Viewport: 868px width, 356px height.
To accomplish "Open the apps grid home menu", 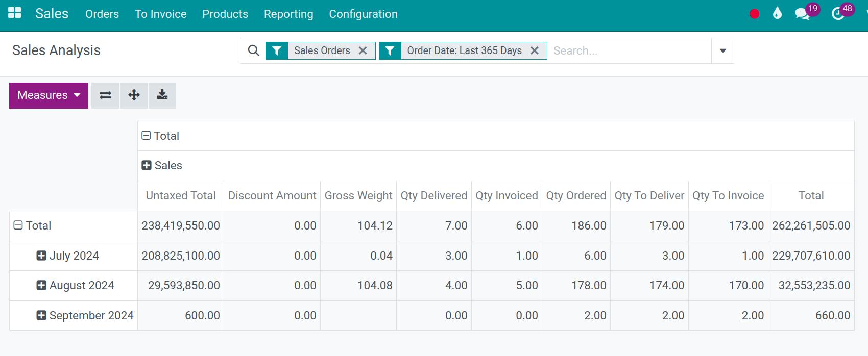I will pos(15,13).
